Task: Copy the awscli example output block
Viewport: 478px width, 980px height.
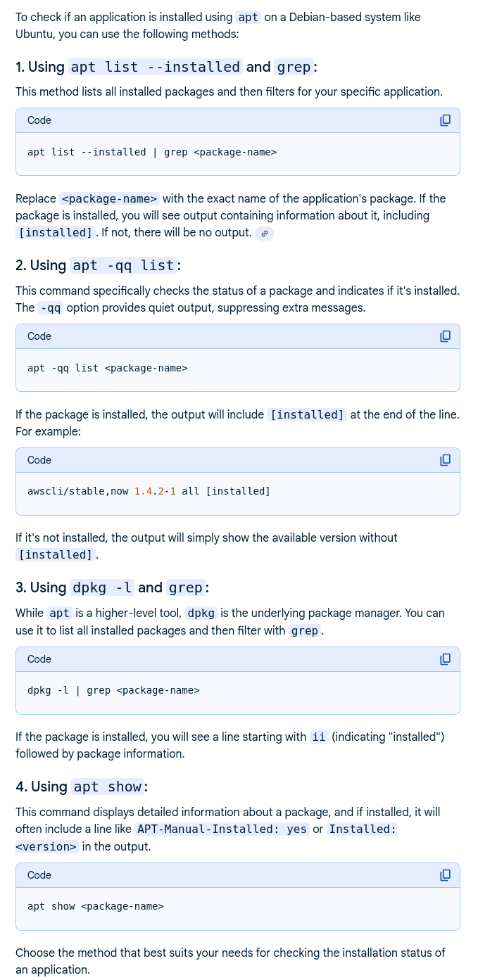Action: coord(445,460)
